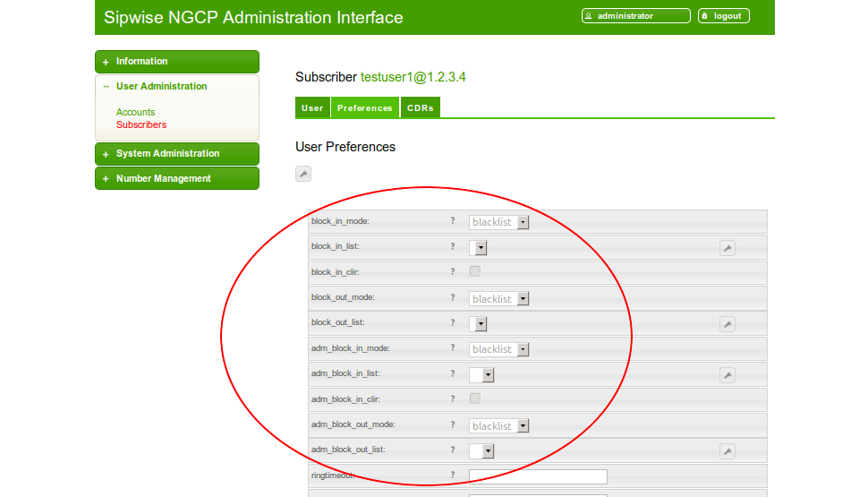Screen dimensions: 868x497
Task: Click the Sipwise NGCP Administration Interface title
Action: 253,17
